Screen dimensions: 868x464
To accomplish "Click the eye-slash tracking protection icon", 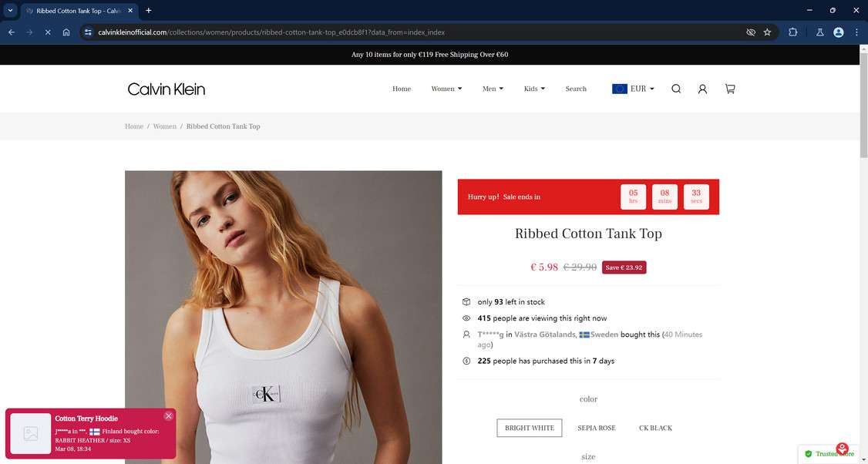I will coord(751,32).
